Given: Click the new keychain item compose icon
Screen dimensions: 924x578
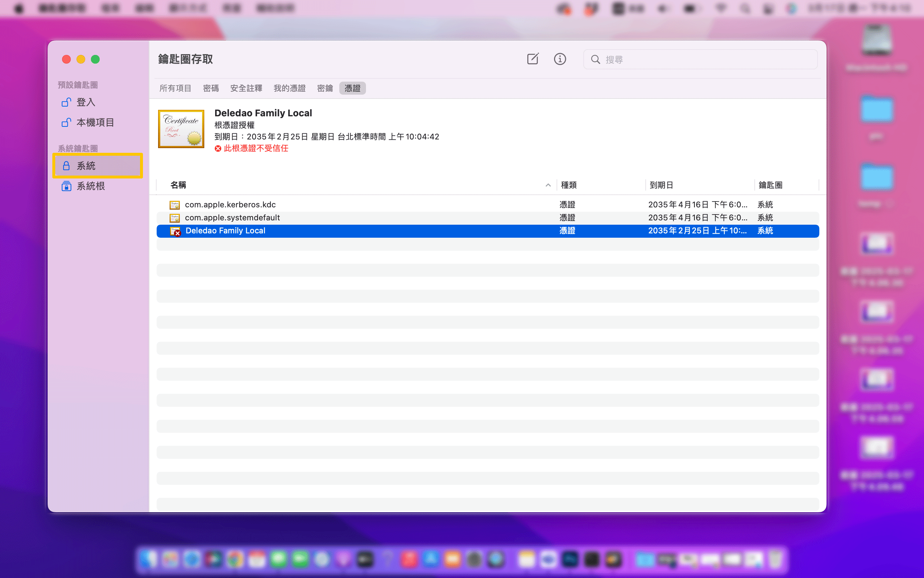Looking at the screenshot, I should coord(533,59).
